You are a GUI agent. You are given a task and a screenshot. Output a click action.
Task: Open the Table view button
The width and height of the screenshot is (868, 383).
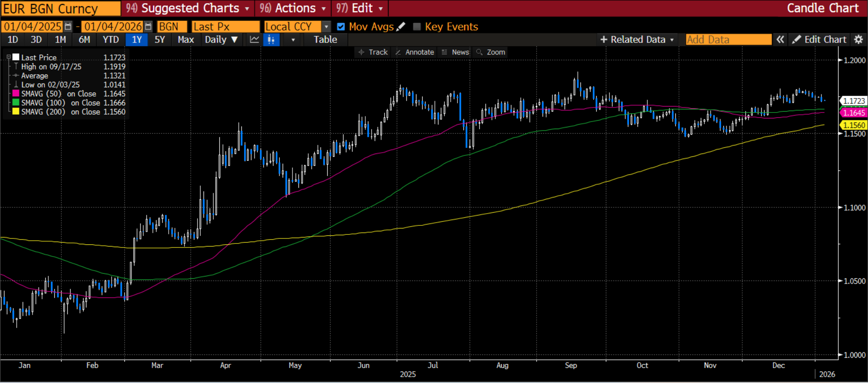point(325,40)
